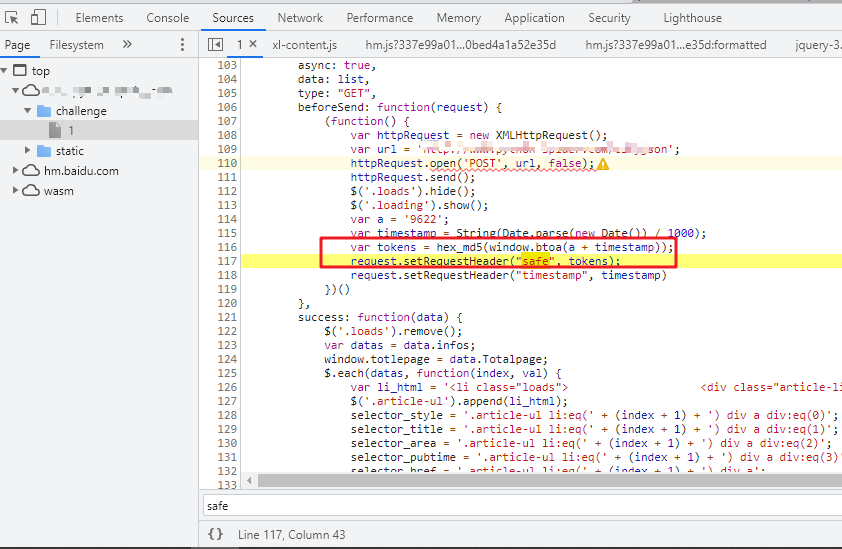Click the wasm cloud icon
Screen dimensions: 842x549
coord(31,191)
